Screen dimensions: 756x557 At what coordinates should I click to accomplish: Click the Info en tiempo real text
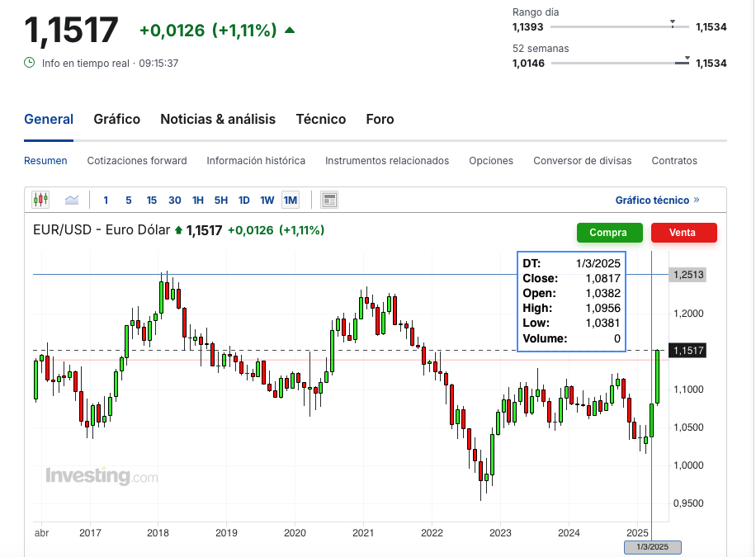pyautogui.click(x=85, y=64)
